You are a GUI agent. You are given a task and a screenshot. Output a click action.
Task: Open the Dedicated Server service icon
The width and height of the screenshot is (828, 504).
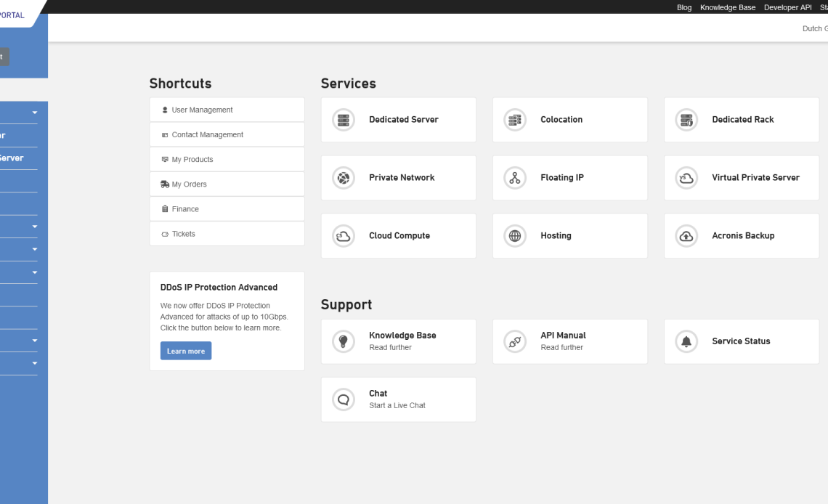(343, 120)
